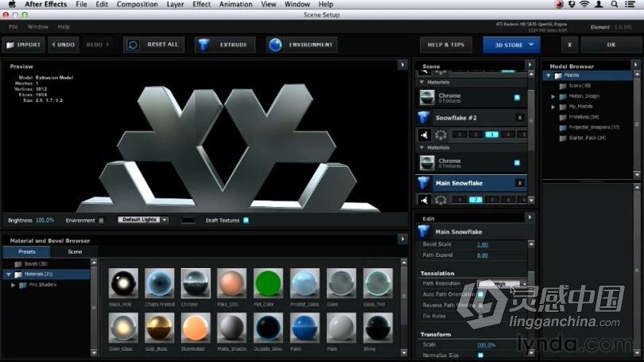644x362 pixels.
Task: Open the Default Lights dropdown
Action: (143, 220)
